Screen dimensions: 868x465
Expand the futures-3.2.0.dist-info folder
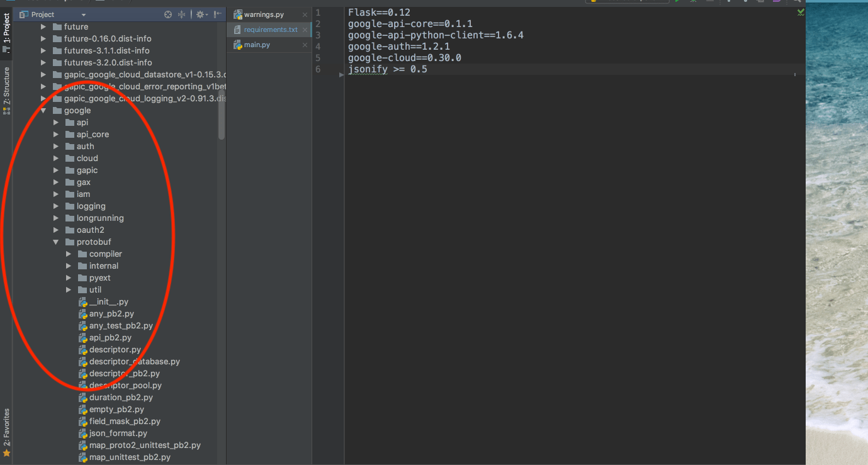[x=43, y=63]
